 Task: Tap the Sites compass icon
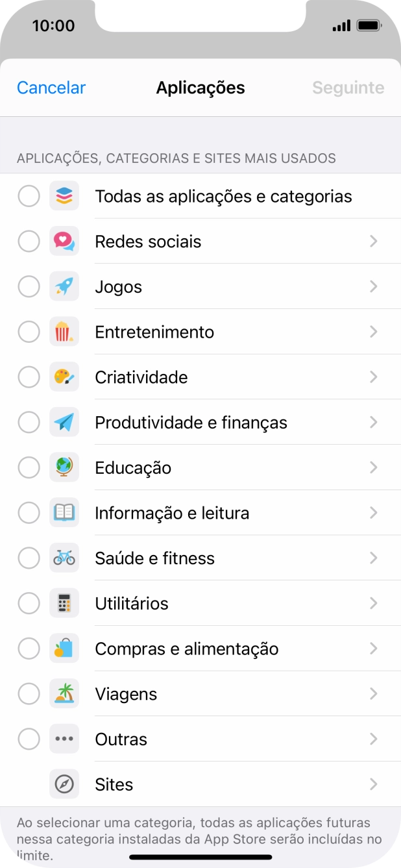click(x=64, y=784)
